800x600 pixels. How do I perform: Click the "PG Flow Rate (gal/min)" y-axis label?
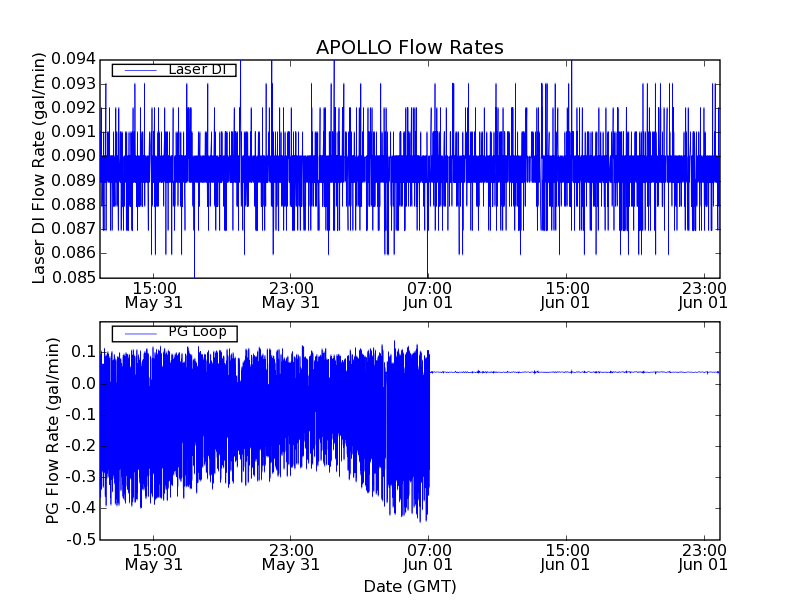pos(52,431)
